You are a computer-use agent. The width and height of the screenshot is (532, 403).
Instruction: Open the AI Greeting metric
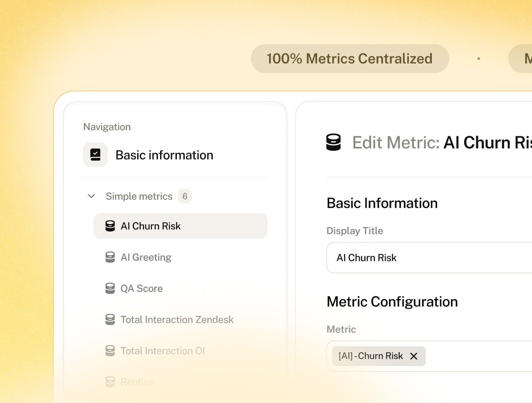[146, 257]
